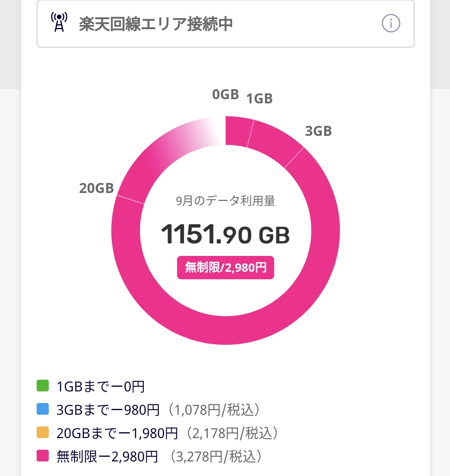Image resolution: width=450 pixels, height=476 pixels.
Task: Click the green 1GB legend swatch
Action: coord(43,386)
